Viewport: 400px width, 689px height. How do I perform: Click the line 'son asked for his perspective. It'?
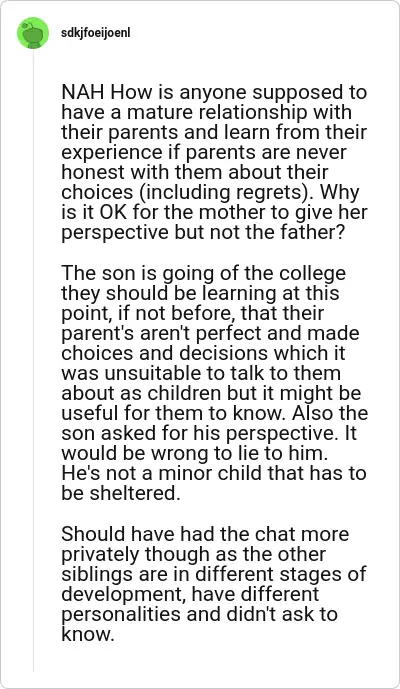pyautogui.click(x=211, y=433)
